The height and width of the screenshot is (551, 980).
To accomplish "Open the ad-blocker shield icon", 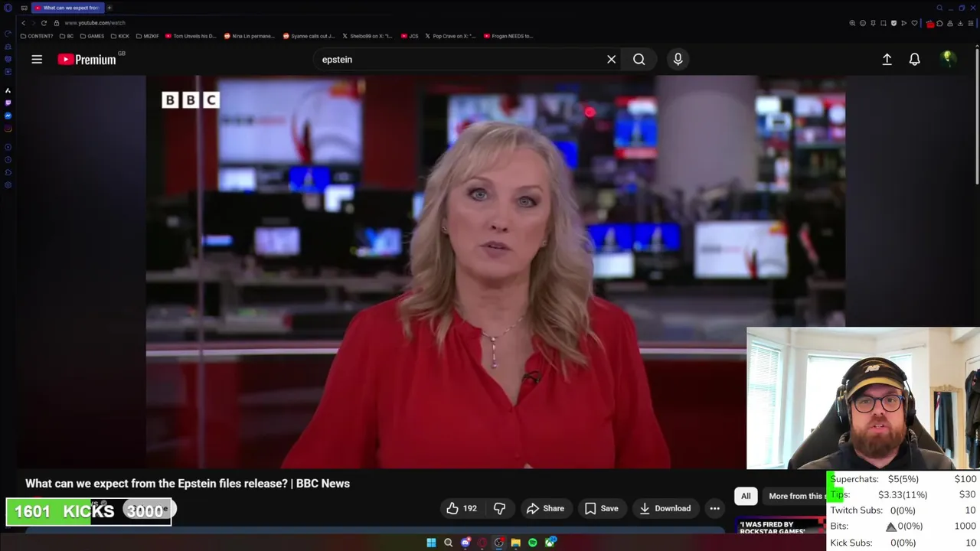I will tap(893, 23).
